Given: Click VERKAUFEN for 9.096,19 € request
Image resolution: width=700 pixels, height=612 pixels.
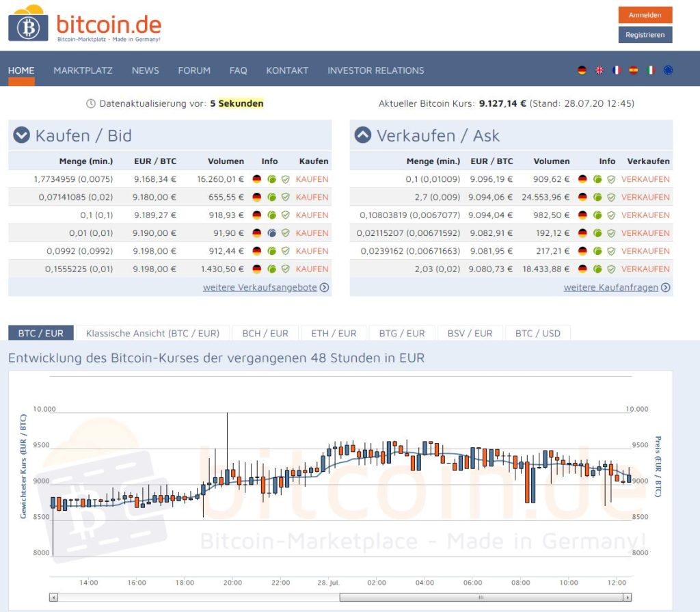Looking at the screenshot, I should point(645,179).
